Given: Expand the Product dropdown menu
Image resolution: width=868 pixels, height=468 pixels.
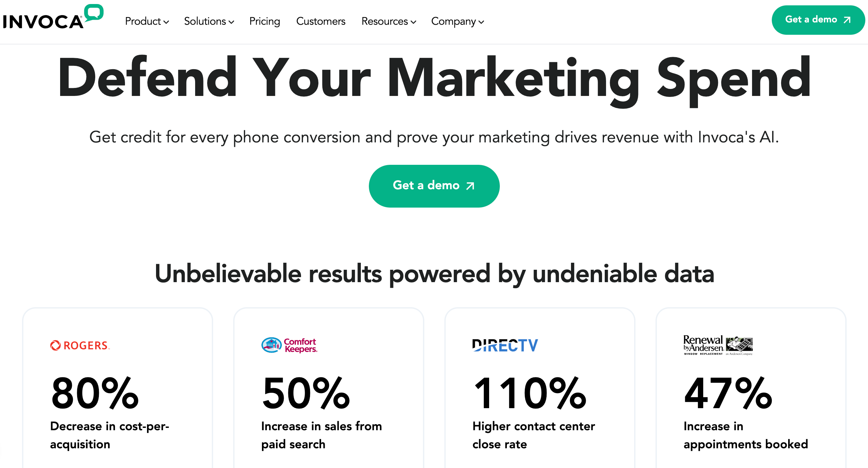Looking at the screenshot, I should [x=147, y=21].
